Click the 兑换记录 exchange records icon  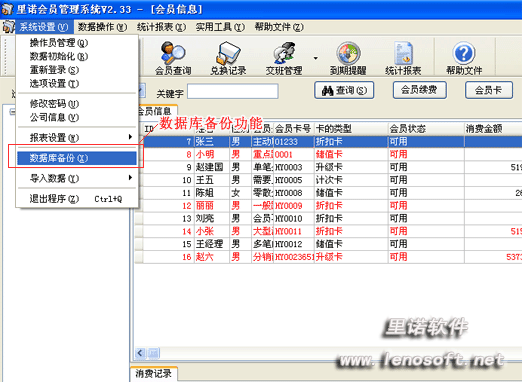click(x=228, y=58)
